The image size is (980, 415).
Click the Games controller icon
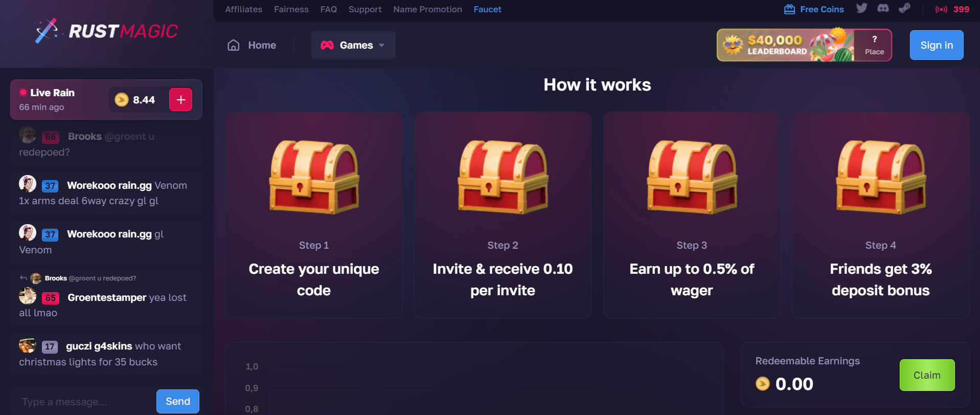click(x=327, y=45)
